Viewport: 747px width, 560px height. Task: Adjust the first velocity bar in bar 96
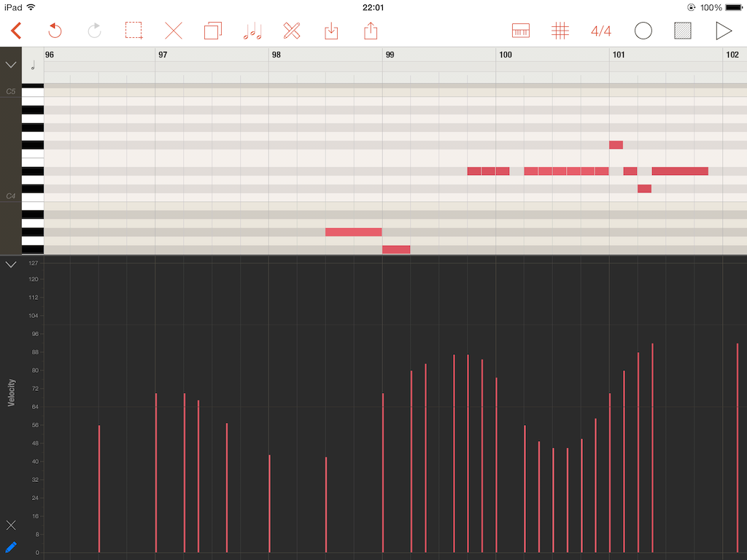(x=99, y=489)
